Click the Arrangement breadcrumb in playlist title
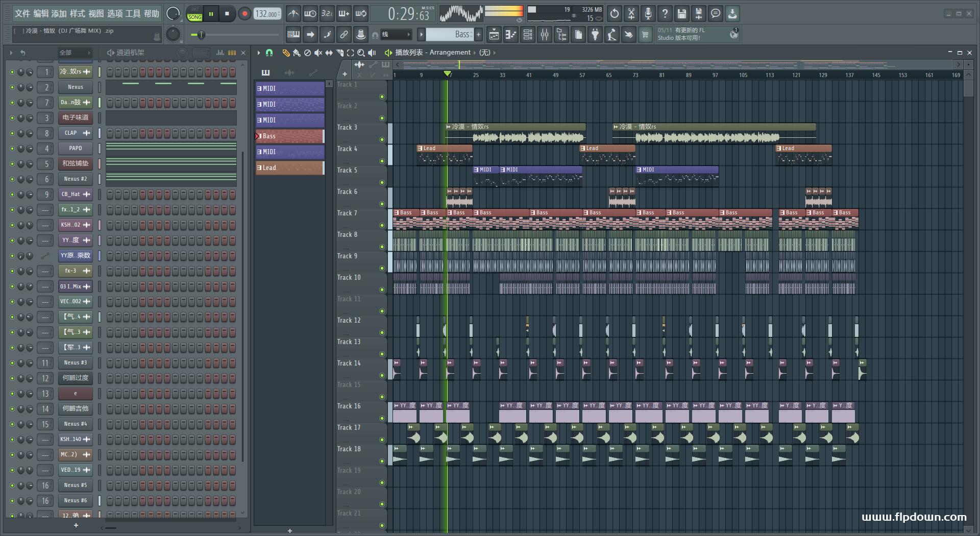The height and width of the screenshot is (536, 980). (450, 53)
